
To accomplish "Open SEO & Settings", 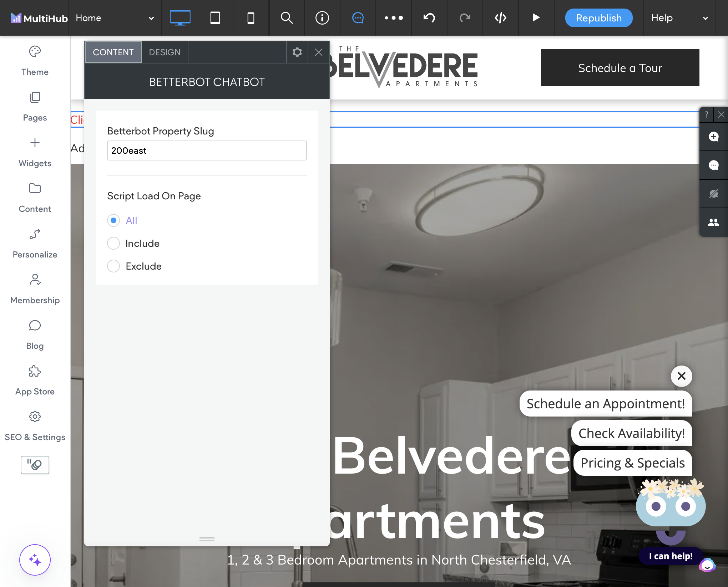I will click(x=35, y=426).
